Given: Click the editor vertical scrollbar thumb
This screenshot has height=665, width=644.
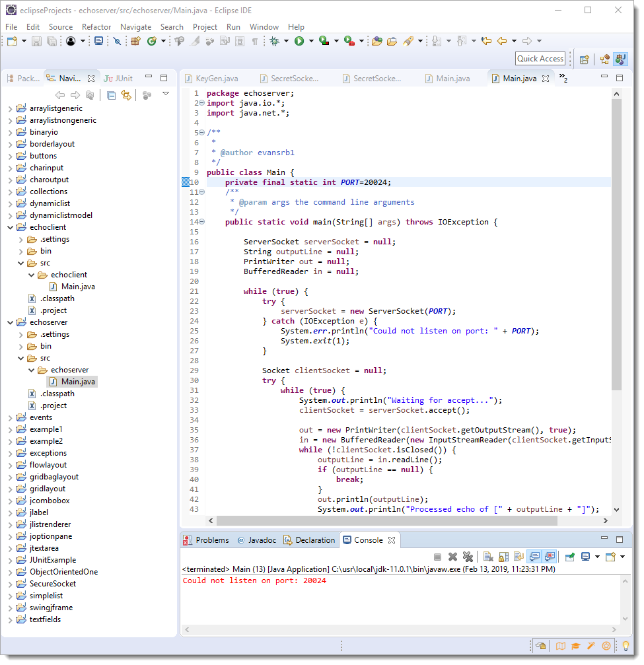Looking at the screenshot, I should tap(616, 245).
